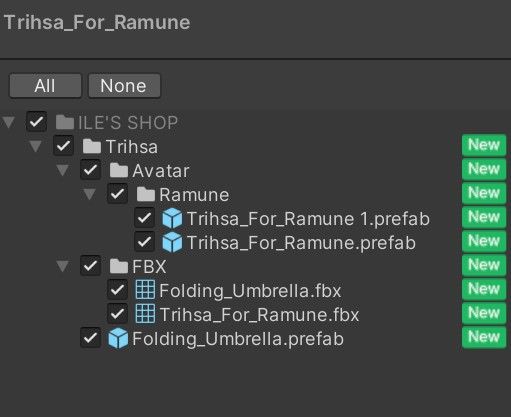
Task: Collapse the ILE'S SHOP folder arrow
Action: tap(9, 122)
